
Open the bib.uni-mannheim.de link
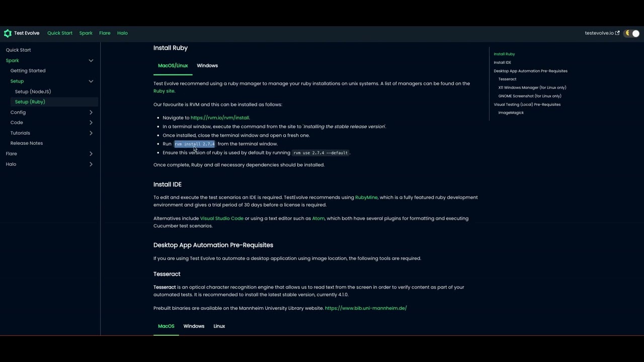[366, 308]
